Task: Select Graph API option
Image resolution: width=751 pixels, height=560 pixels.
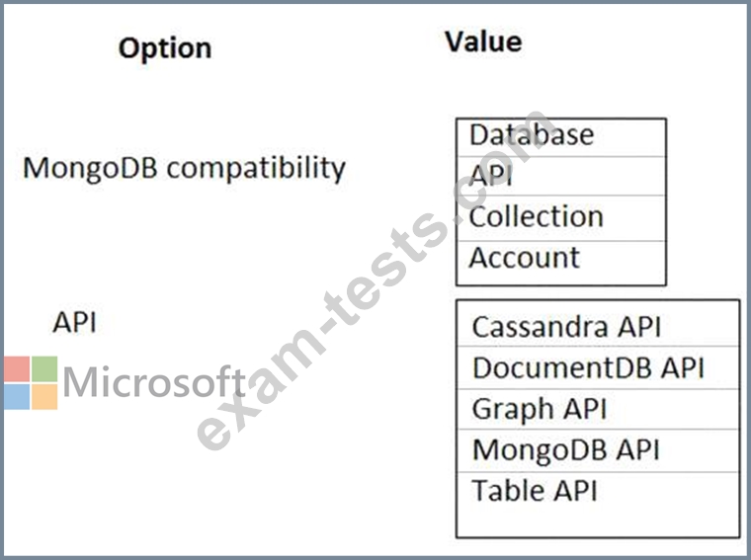Action: 598,409
